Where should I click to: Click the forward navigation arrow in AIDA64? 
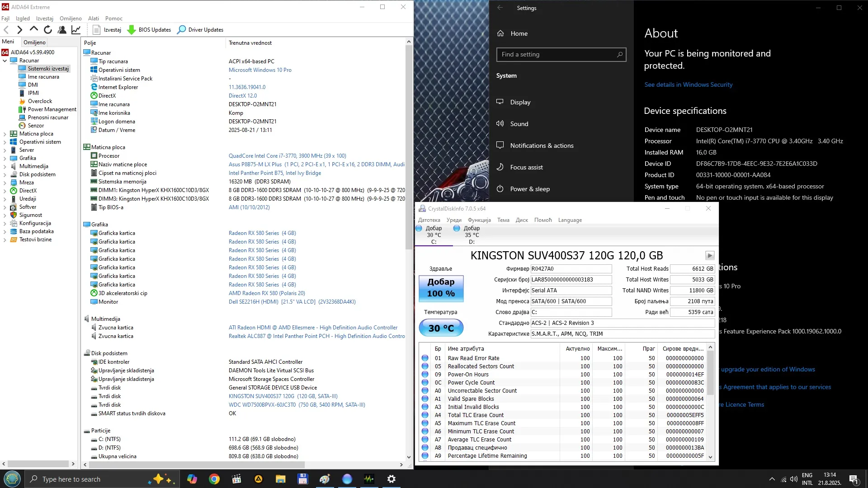click(19, 30)
